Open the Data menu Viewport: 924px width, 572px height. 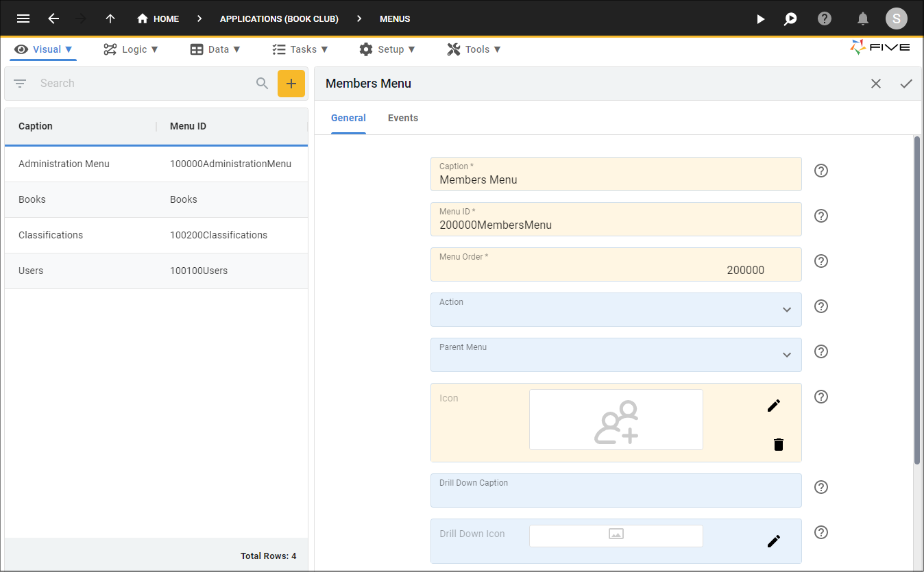pyautogui.click(x=215, y=49)
